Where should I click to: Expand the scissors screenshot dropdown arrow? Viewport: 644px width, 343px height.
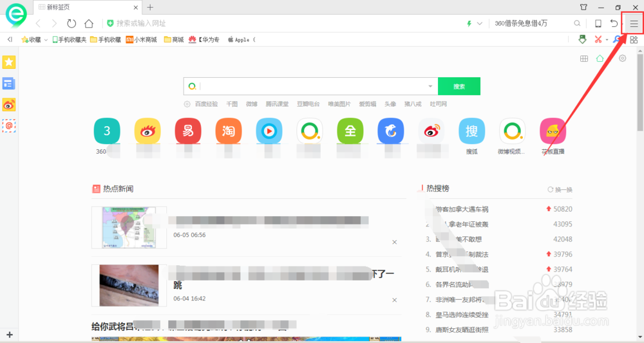click(x=607, y=40)
